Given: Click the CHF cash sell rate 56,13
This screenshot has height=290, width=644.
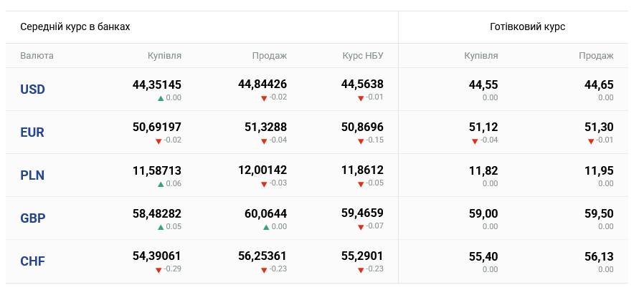Looking at the screenshot, I should pyautogui.click(x=599, y=257).
